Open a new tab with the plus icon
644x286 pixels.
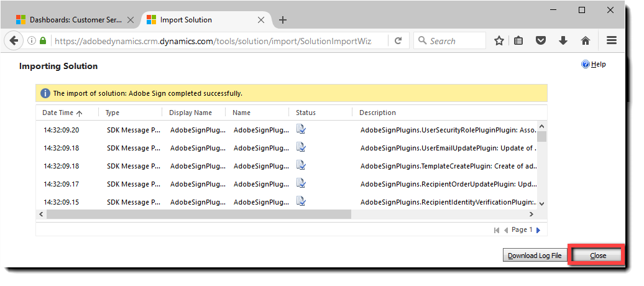click(x=283, y=20)
